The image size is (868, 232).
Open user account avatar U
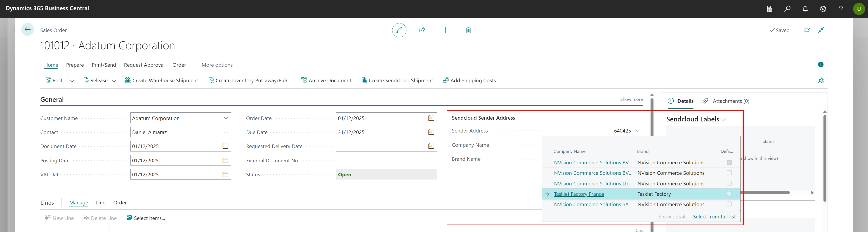(859, 9)
